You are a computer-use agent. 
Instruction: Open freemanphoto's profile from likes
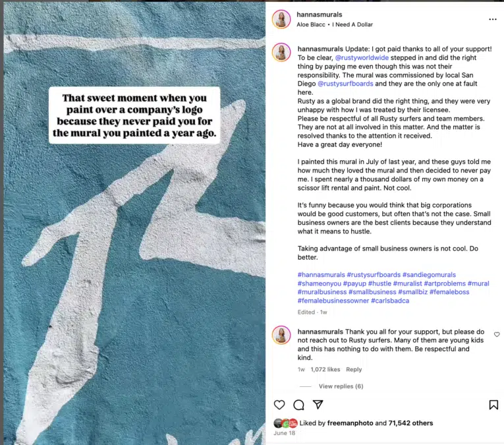click(350, 423)
